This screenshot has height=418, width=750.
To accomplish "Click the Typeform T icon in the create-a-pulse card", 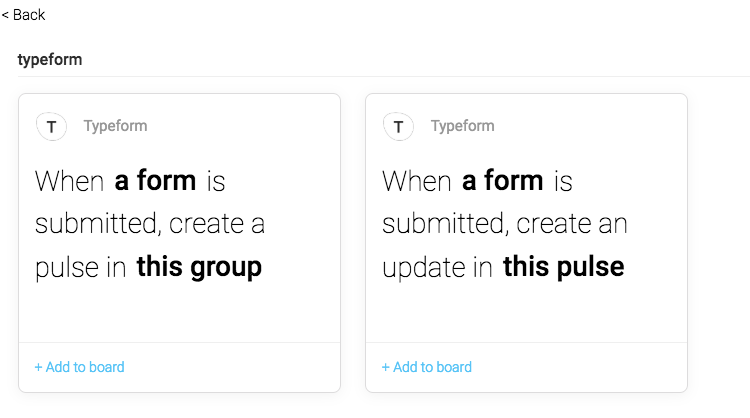I will coord(51,127).
